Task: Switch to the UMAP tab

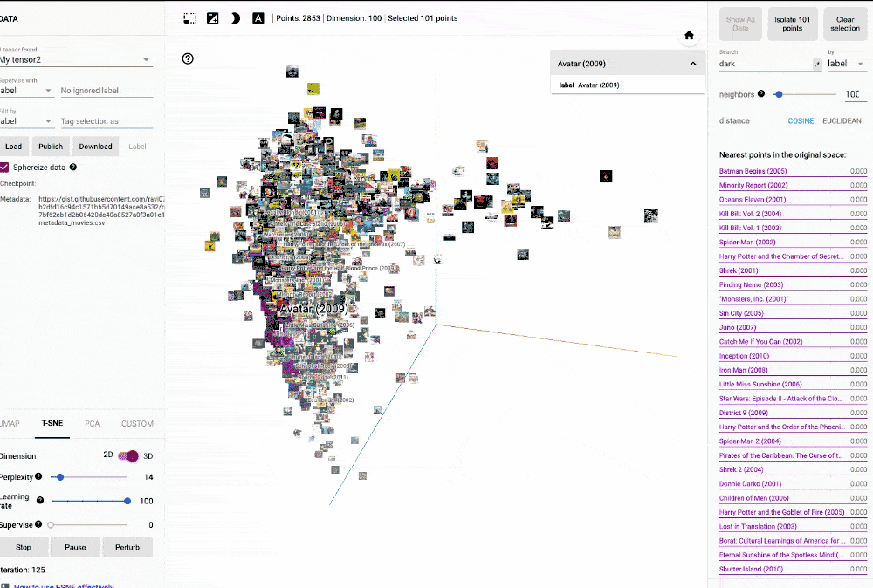Action: [x=10, y=423]
